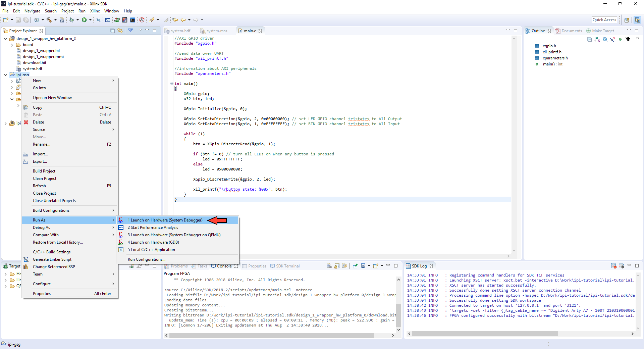Image resolution: width=644 pixels, height=349 pixels.
Task: Toggle Scroll Lock in Console
Action: click(337, 266)
